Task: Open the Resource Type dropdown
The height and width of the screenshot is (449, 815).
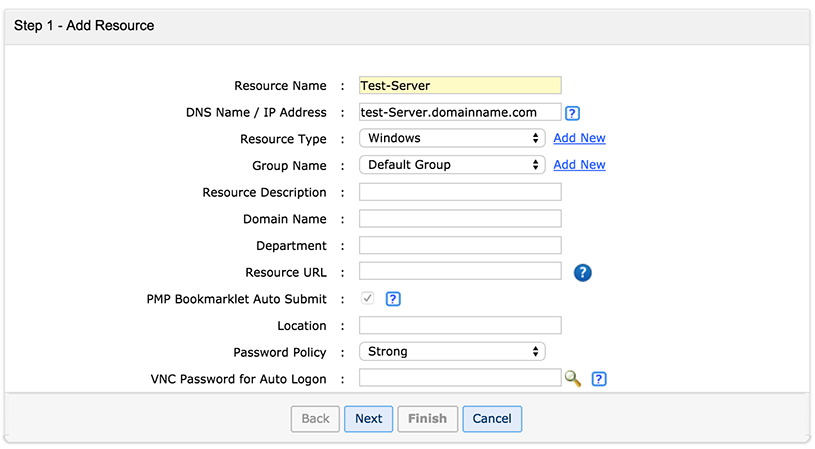Action: 452,138
